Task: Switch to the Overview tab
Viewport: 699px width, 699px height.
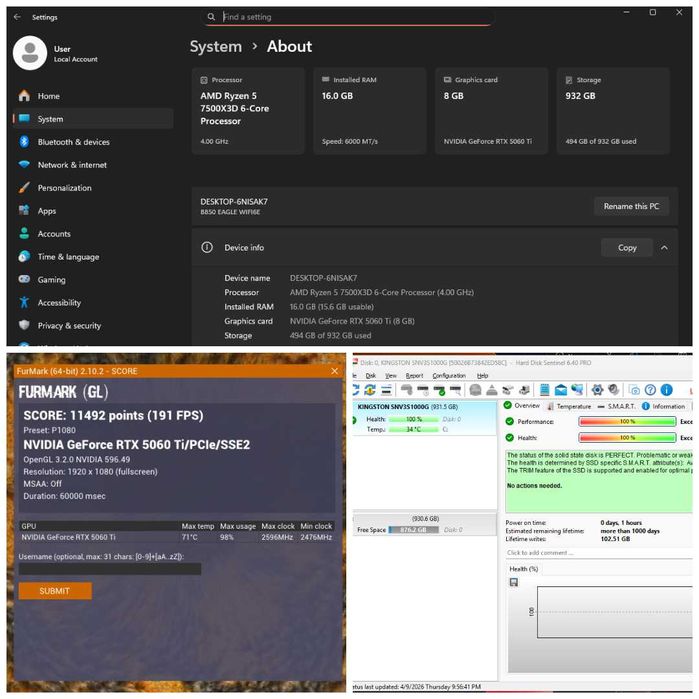Action: pyautogui.click(x=522, y=406)
